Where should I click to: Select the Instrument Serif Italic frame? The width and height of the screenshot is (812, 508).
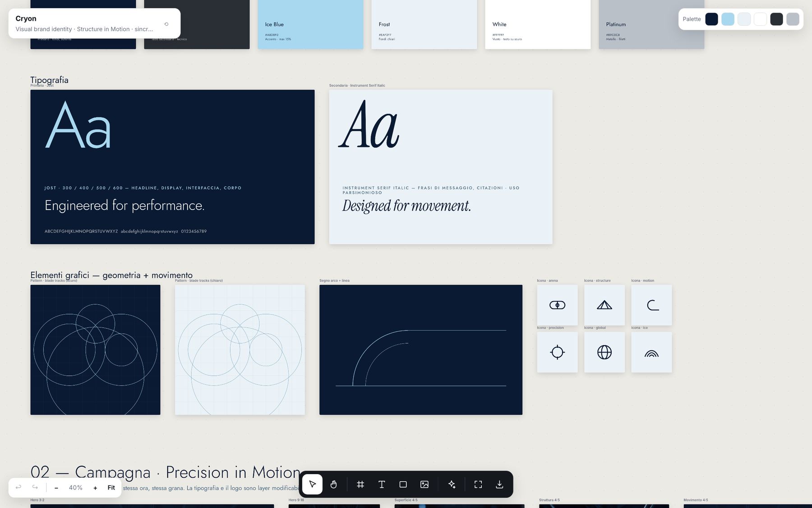click(441, 167)
